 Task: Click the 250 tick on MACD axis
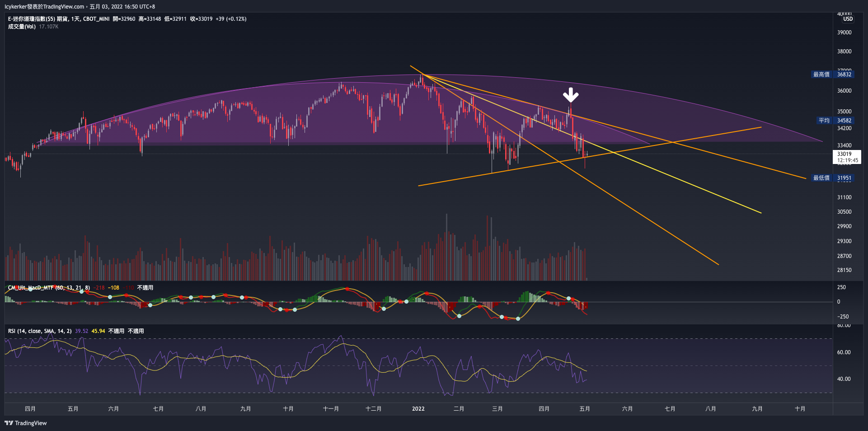coord(841,287)
